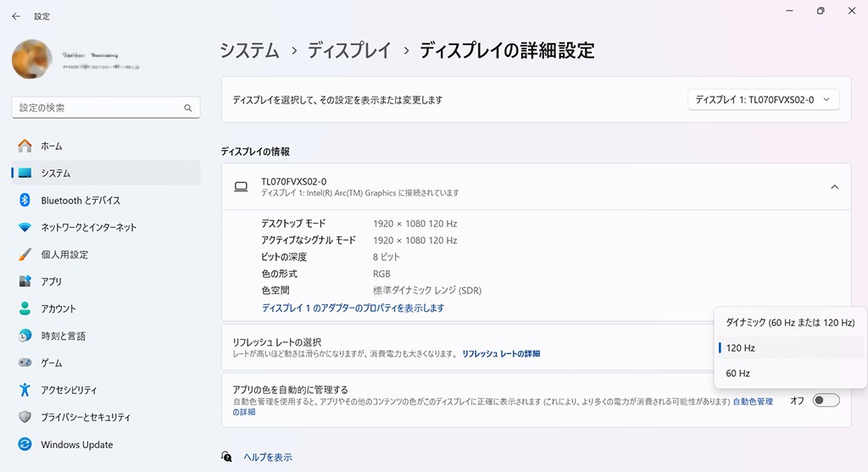Click the ネットワークとインターネット wifi icon
Image resolution: width=868 pixels, height=472 pixels.
tap(25, 227)
